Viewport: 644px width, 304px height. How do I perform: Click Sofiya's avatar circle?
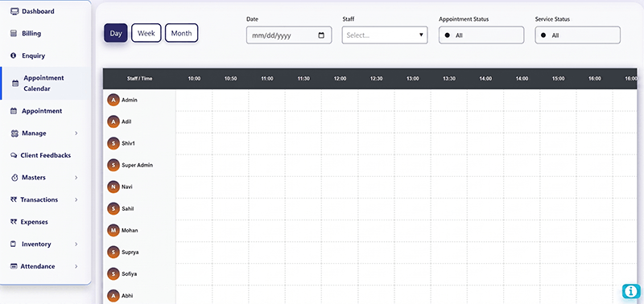[114, 273]
